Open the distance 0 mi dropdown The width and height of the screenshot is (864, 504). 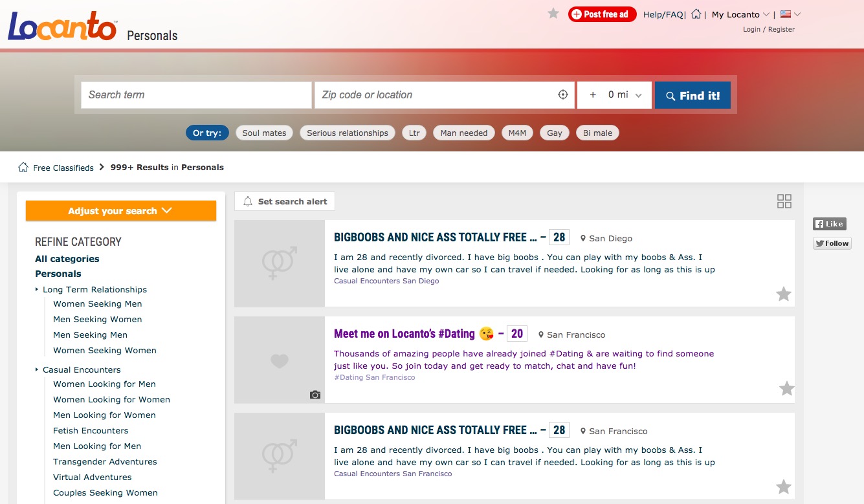click(x=615, y=94)
